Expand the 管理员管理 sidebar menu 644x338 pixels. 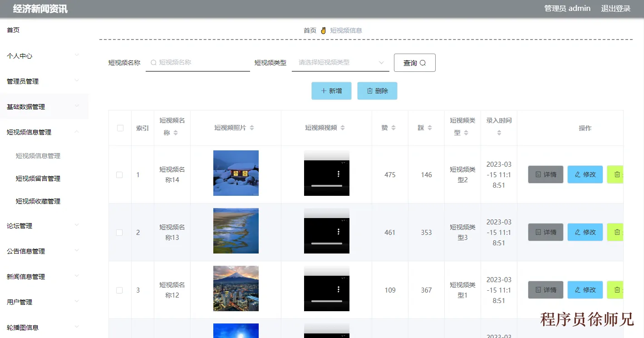pos(44,81)
